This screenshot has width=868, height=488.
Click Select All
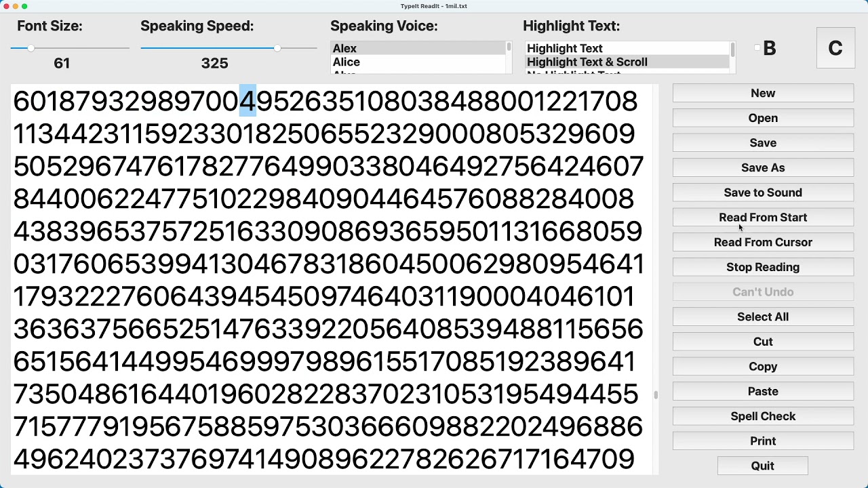coord(763,317)
